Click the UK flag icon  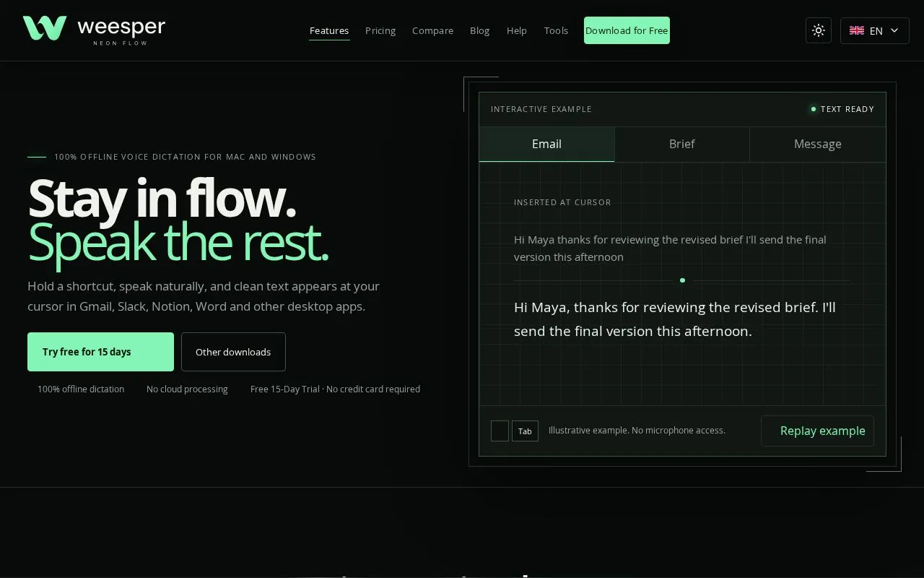click(857, 30)
